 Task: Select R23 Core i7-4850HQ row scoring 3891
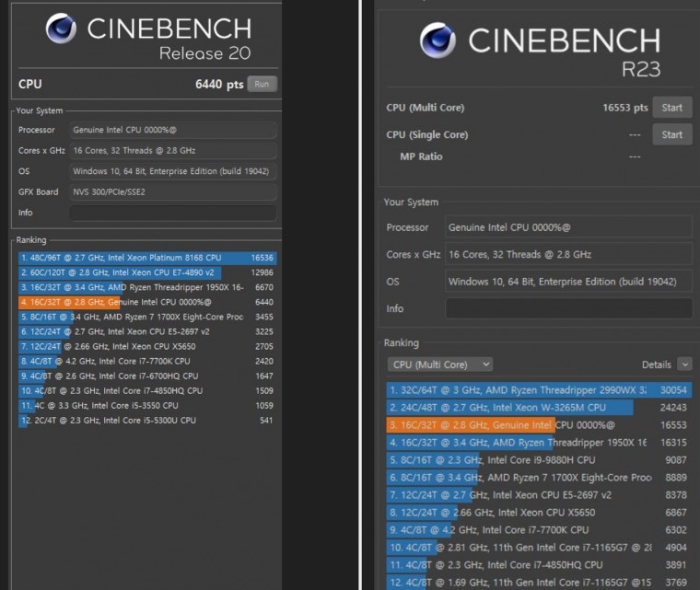[x=539, y=564]
